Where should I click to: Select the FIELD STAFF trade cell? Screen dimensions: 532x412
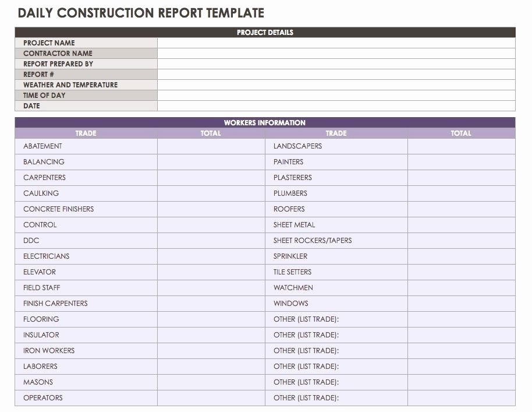point(86,288)
